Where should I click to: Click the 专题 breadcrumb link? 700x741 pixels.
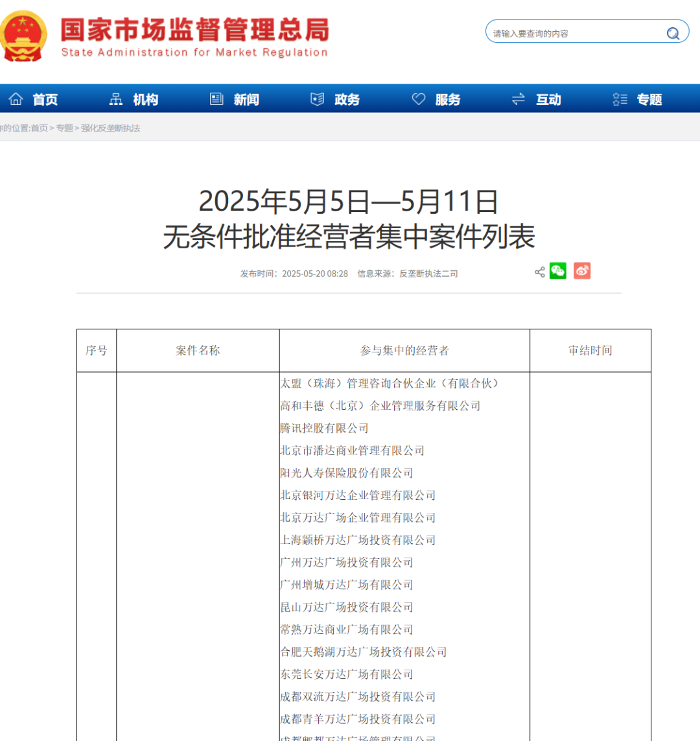pyautogui.click(x=64, y=128)
